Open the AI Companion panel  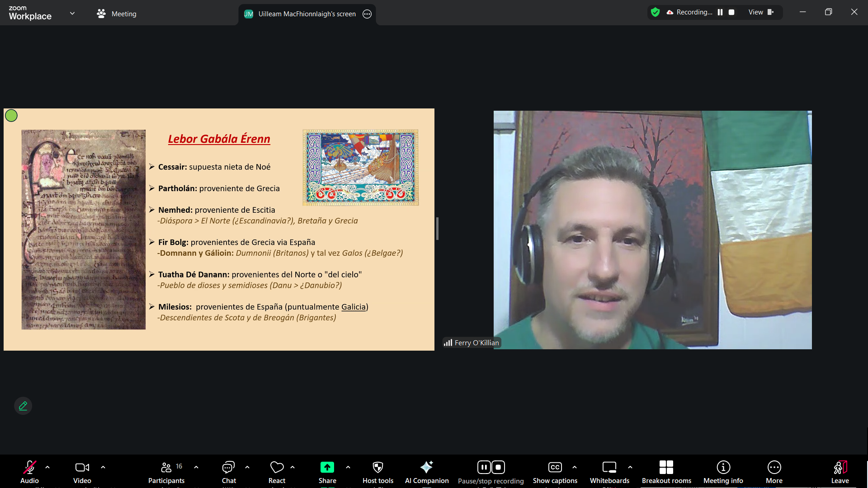click(426, 471)
